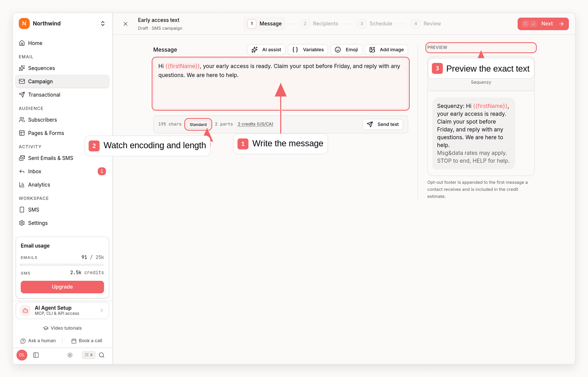
Task: Open Analytics in sidebar
Action: pos(62,185)
